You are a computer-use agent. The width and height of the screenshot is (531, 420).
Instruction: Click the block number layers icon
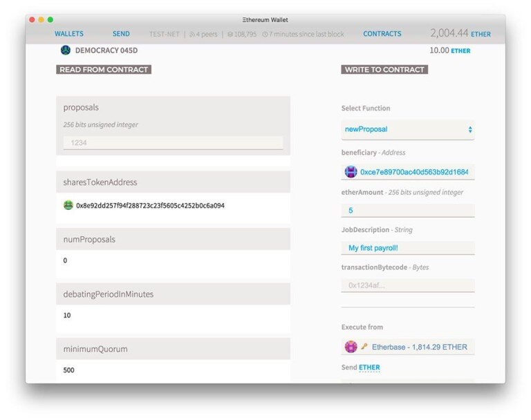230,34
